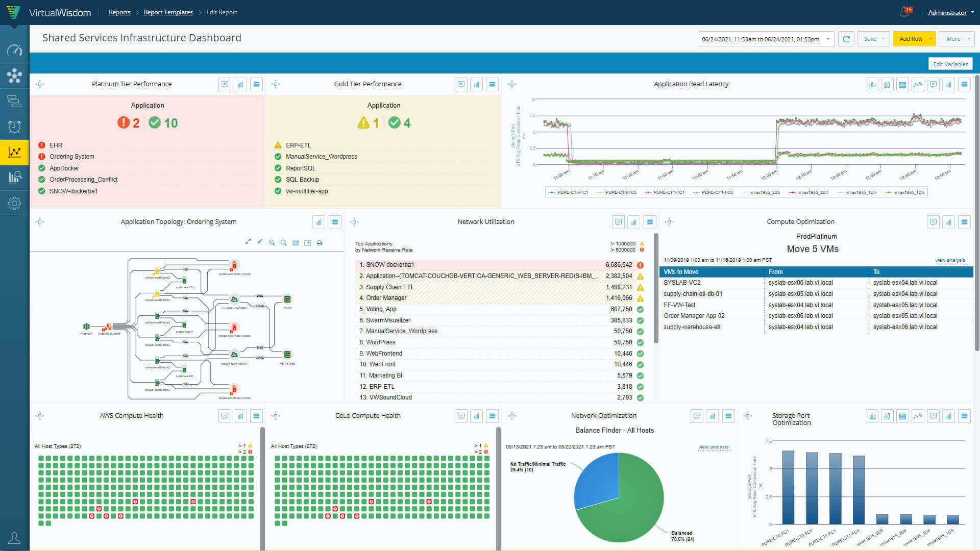This screenshot has width=980, height=551.
Task: Open notifications bell with 15 alerts
Action: (x=904, y=12)
